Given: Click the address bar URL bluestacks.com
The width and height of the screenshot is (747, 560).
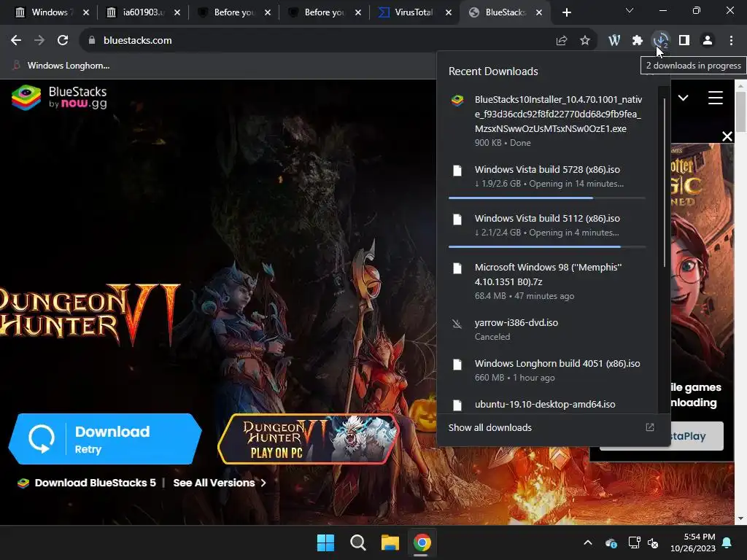Looking at the screenshot, I should pyautogui.click(x=138, y=41).
